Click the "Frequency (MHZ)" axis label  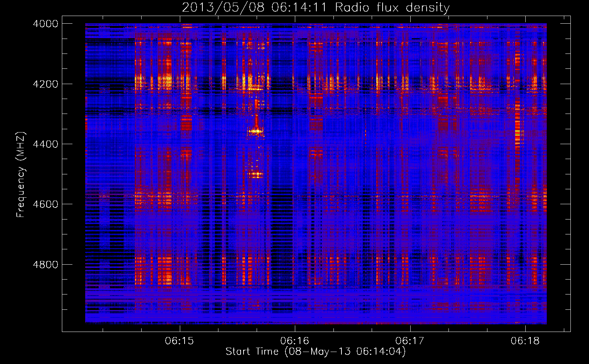[x=21, y=175]
